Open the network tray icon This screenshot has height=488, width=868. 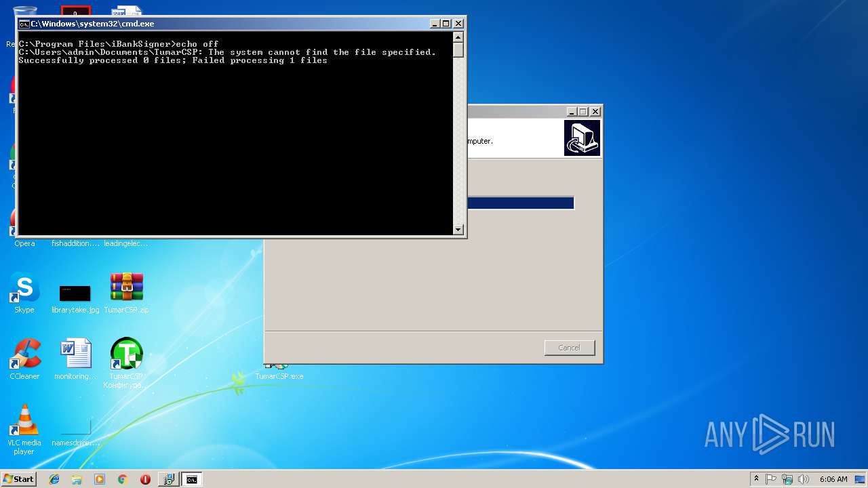click(787, 479)
